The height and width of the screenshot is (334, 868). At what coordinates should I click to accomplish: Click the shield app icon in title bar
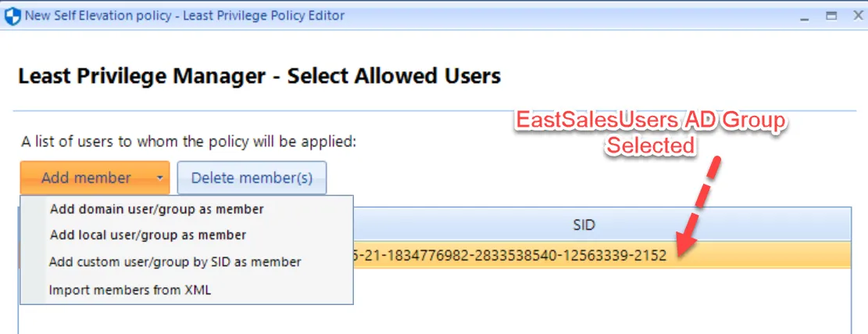[13, 16]
